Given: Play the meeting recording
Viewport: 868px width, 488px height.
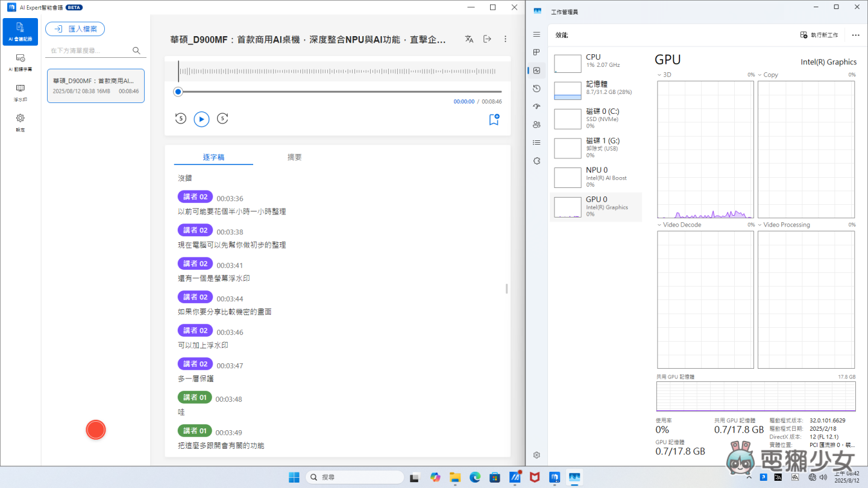Looking at the screenshot, I should tap(201, 119).
